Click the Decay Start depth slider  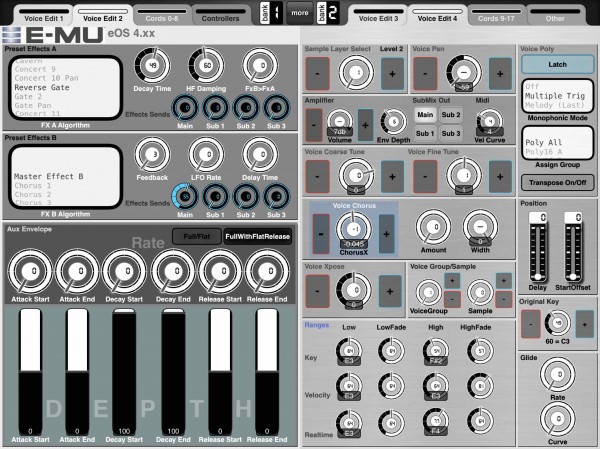pos(124,372)
